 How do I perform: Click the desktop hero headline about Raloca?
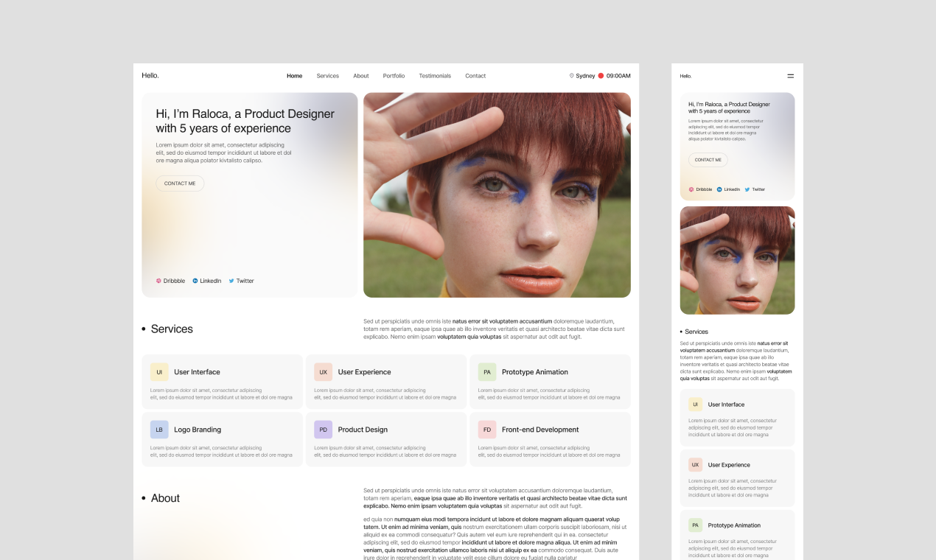[x=245, y=121]
